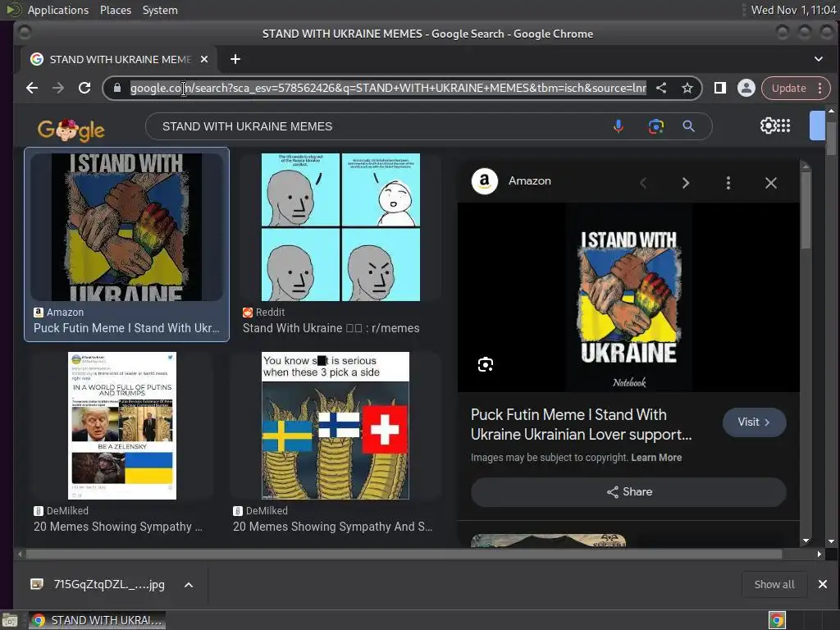Share this page from the address bar
This screenshot has height=630, width=840.
point(661,88)
